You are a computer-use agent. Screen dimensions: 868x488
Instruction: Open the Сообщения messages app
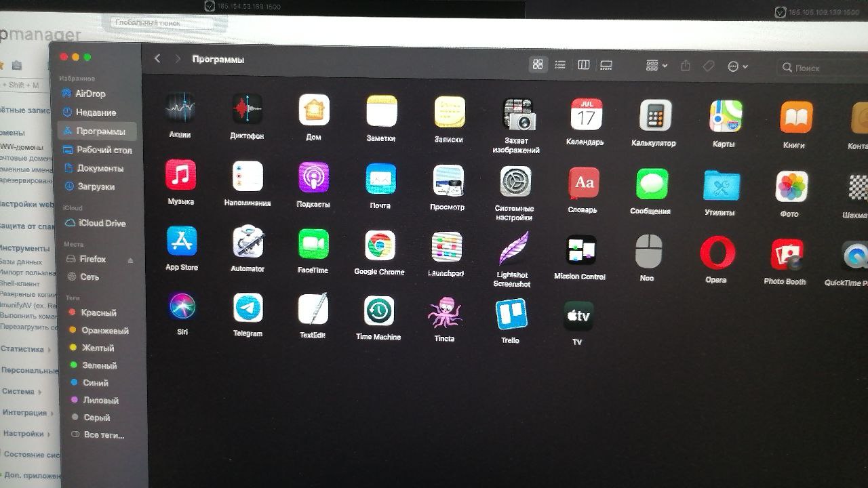click(652, 184)
